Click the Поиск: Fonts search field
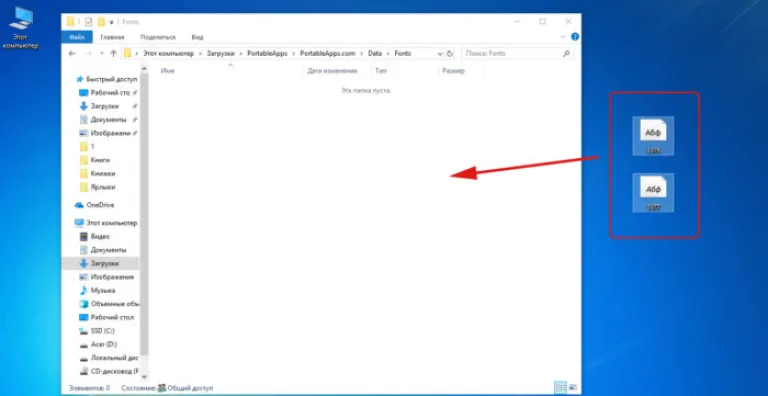This screenshot has height=396, width=768. (x=517, y=53)
